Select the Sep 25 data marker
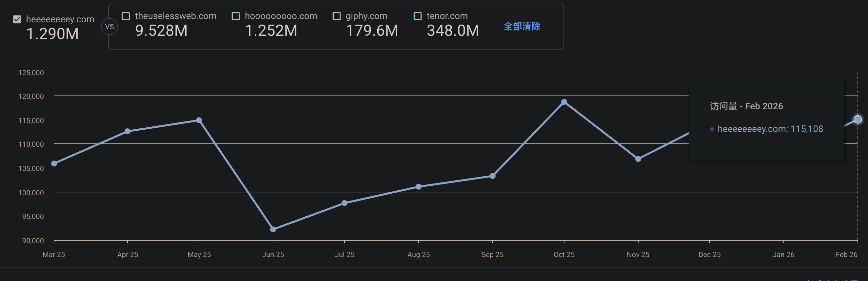Viewport: 868px width, 281px height. pos(492,176)
